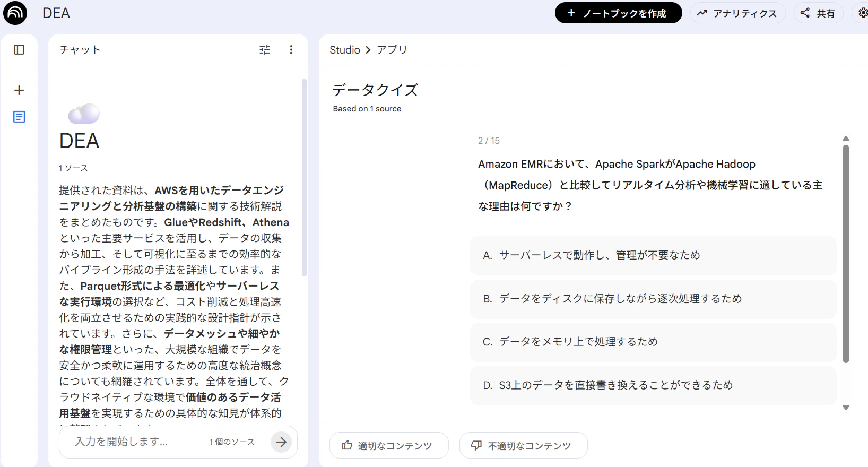Click the quiz scrollbar down arrow
The height and width of the screenshot is (467, 868).
(x=846, y=408)
